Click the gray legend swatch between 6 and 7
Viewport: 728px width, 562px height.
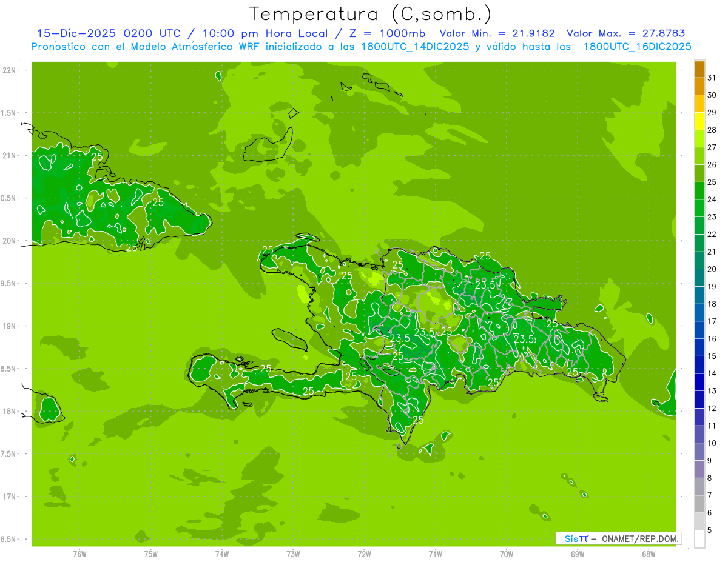point(699,504)
